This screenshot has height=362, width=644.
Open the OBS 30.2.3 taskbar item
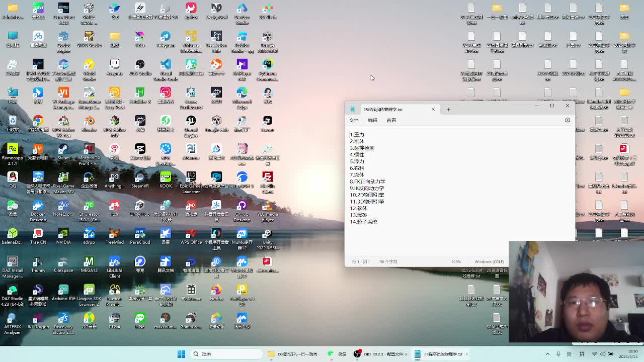pos(380,354)
